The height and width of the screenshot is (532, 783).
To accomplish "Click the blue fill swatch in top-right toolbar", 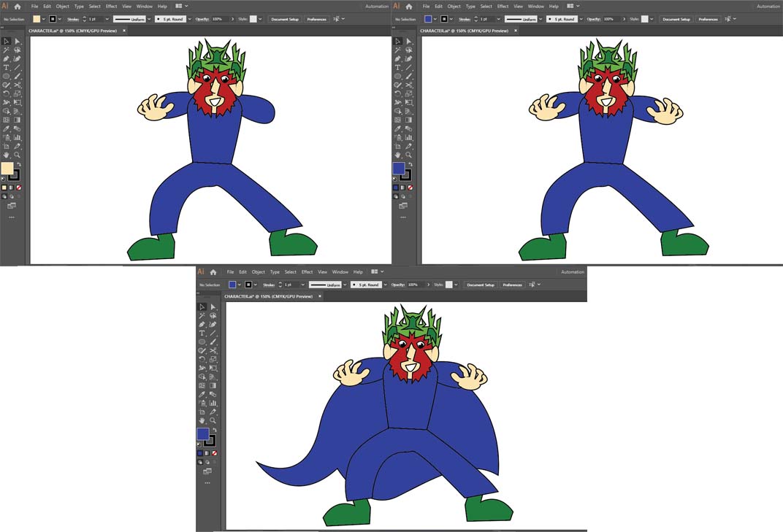I will pyautogui.click(x=399, y=168).
